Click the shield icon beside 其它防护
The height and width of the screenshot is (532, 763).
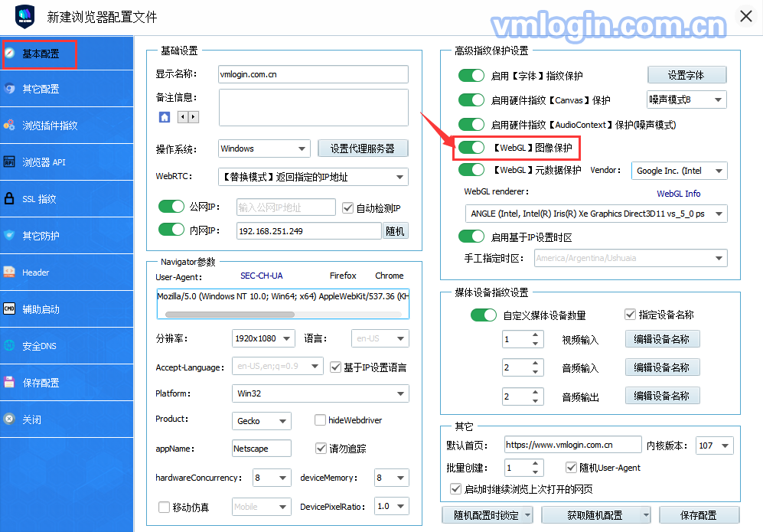click(x=9, y=235)
